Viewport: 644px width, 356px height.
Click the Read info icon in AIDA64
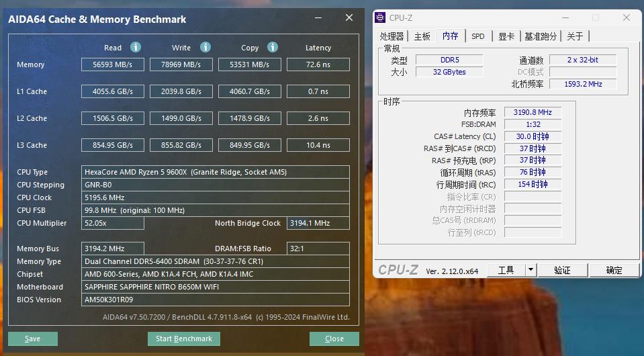click(x=136, y=47)
